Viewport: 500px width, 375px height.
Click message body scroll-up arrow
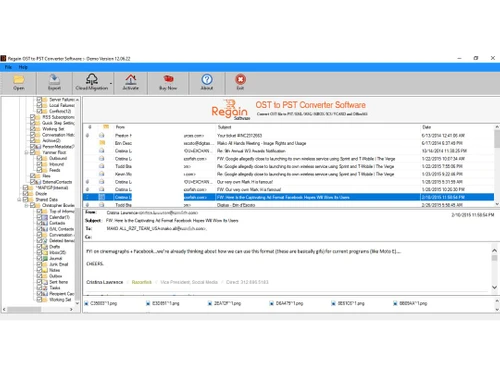coord(494,250)
